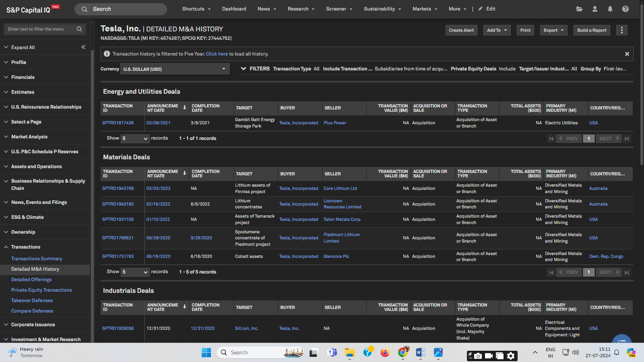This screenshot has height=362, width=644.
Task: Collapse the left sidebar with double chevron
Action: (83, 47)
